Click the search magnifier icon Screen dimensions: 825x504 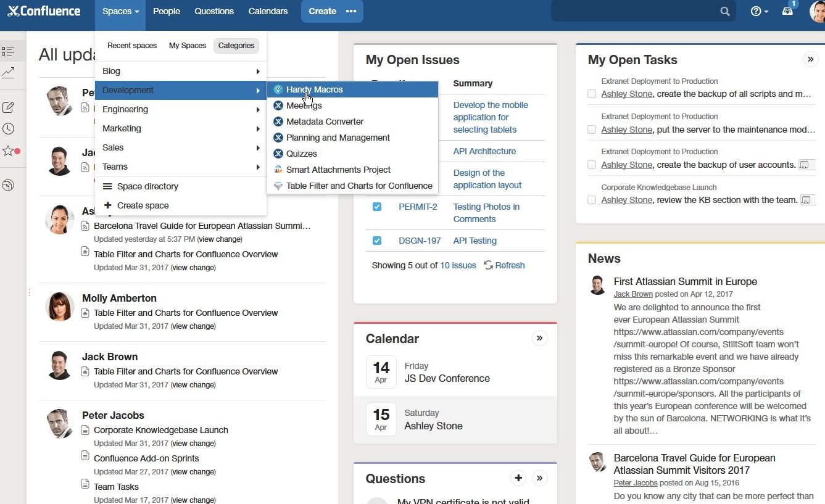coord(724,10)
